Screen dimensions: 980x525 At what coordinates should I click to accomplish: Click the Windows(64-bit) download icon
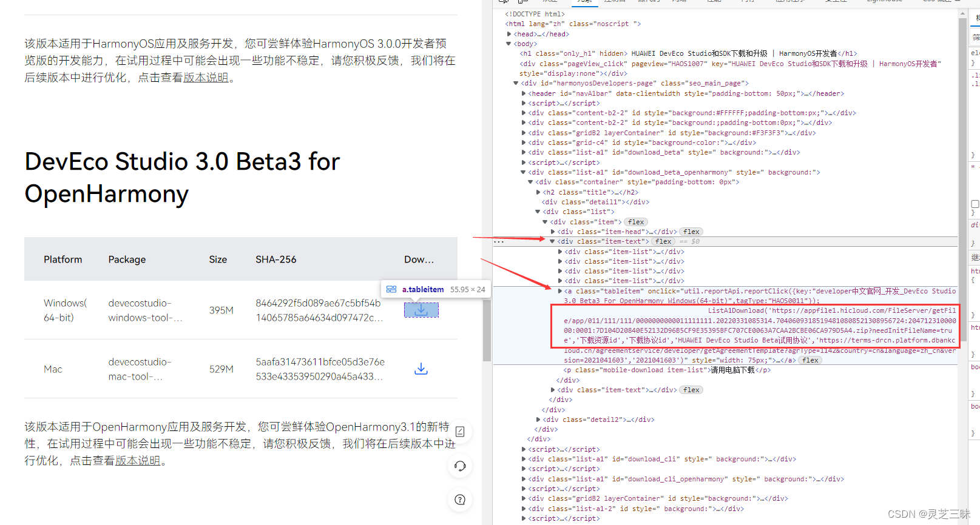click(x=421, y=310)
